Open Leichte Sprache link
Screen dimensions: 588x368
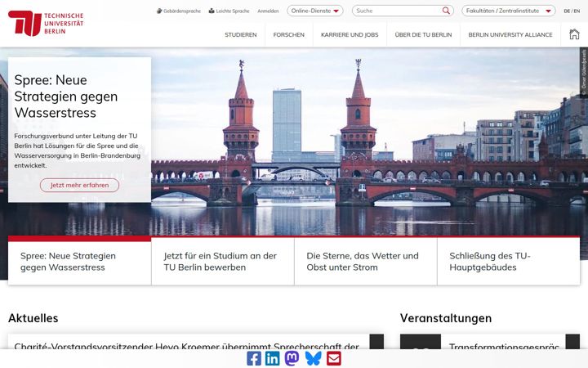tap(229, 11)
